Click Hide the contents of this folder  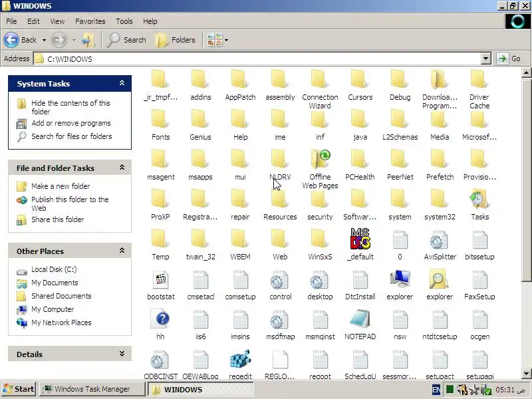click(x=70, y=107)
